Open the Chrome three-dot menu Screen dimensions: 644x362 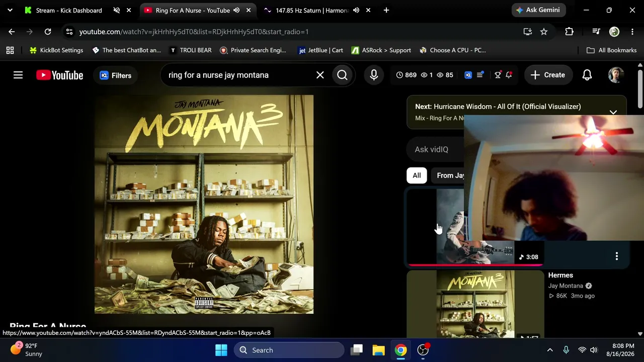pos(632,32)
